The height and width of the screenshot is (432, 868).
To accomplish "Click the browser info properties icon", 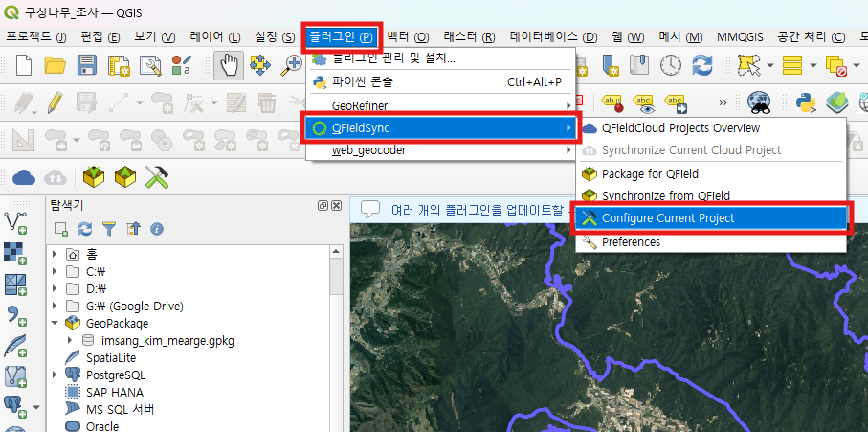I will pos(157,228).
